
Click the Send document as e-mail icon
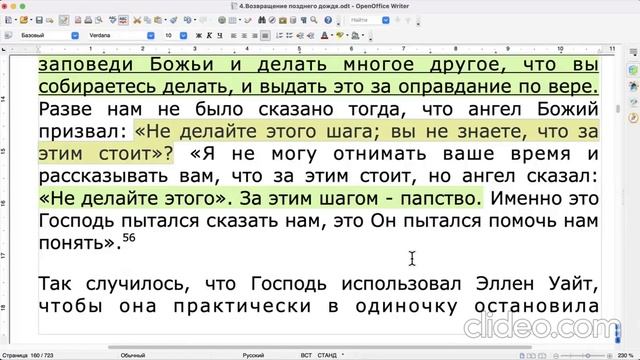50,20
